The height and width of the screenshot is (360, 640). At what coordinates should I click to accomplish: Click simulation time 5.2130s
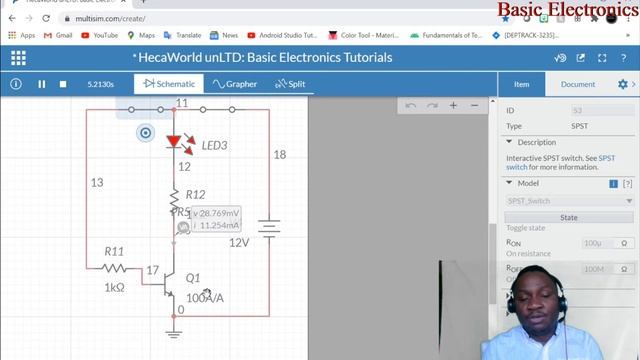(x=100, y=84)
